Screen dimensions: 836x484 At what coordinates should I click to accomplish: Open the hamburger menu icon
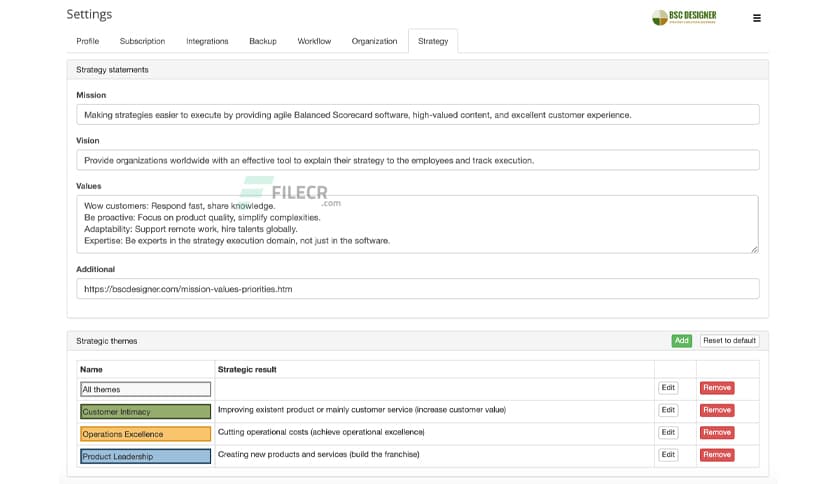pyautogui.click(x=756, y=18)
